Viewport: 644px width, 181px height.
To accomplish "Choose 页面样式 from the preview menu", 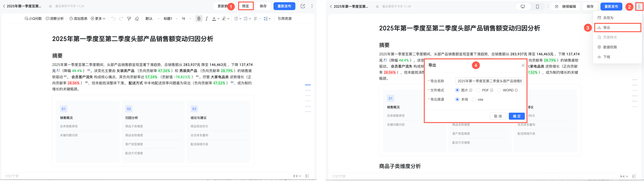I will [x=617, y=37].
